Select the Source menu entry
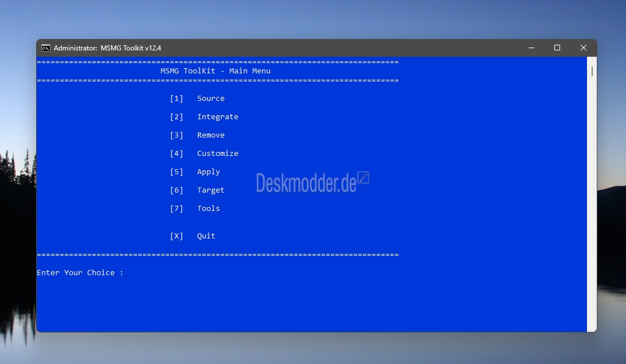626x364 pixels. coord(211,99)
